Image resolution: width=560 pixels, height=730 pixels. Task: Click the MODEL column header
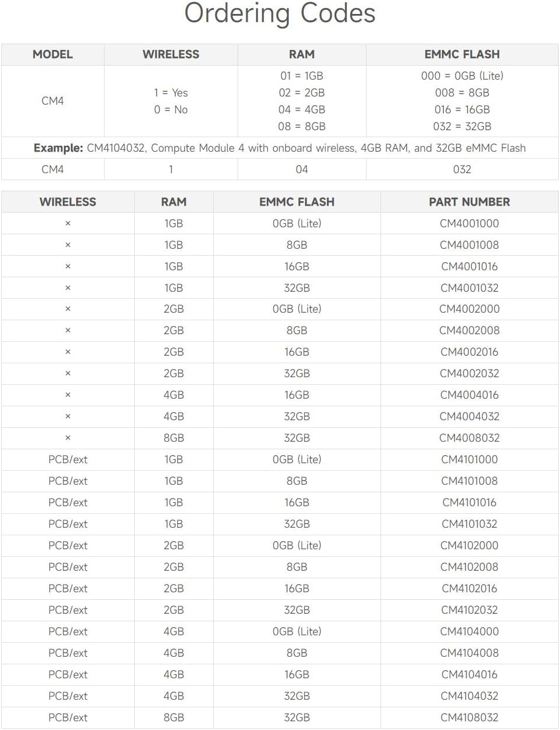52,55
